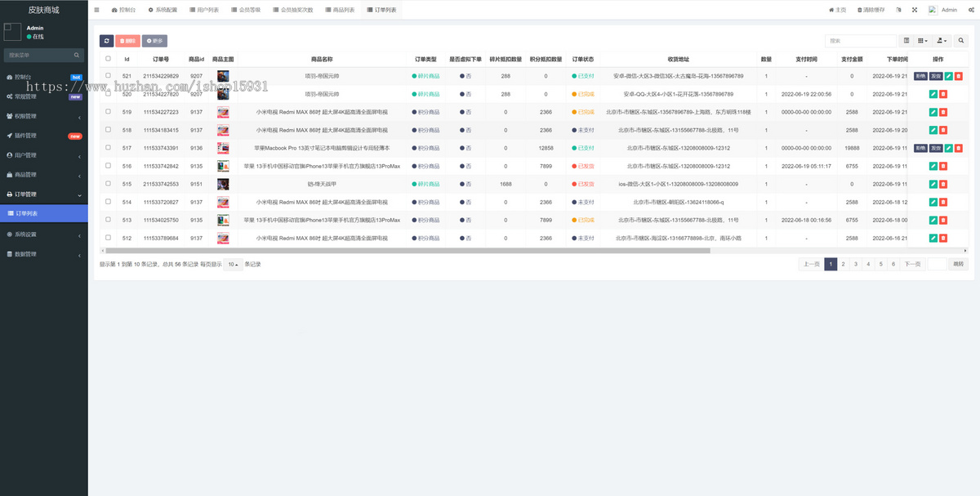Switch to the 商品列表 tab
This screenshot has height=496, width=980.
click(339, 10)
